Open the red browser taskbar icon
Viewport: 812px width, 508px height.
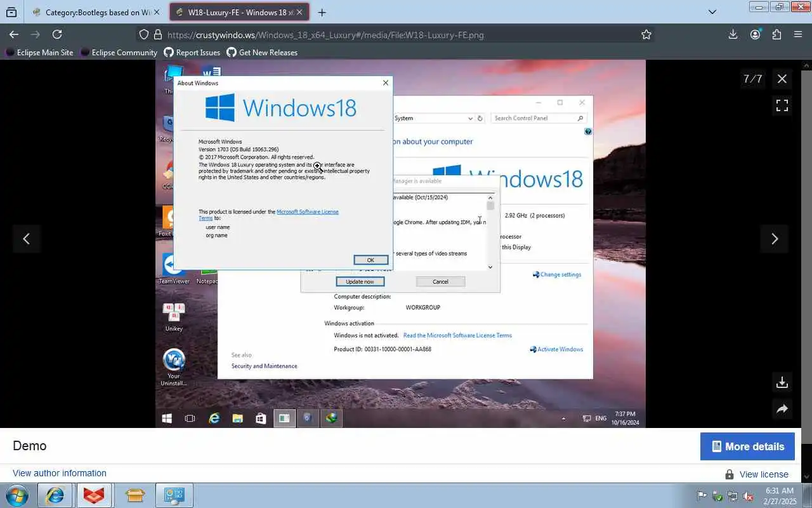[95, 495]
